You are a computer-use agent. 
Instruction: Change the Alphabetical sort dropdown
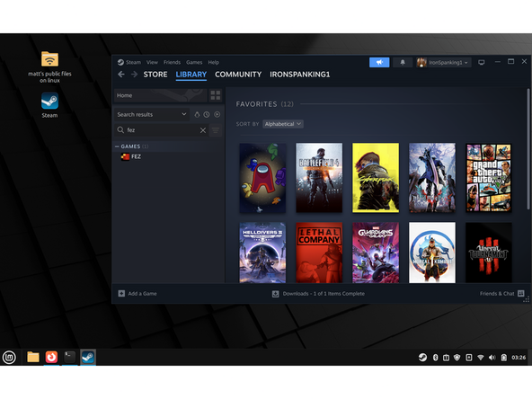point(283,124)
